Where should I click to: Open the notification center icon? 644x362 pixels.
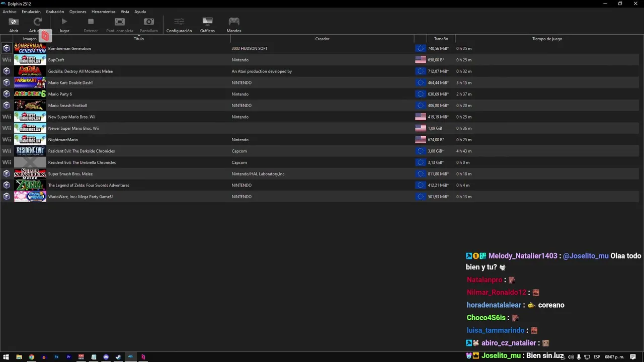click(633, 357)
